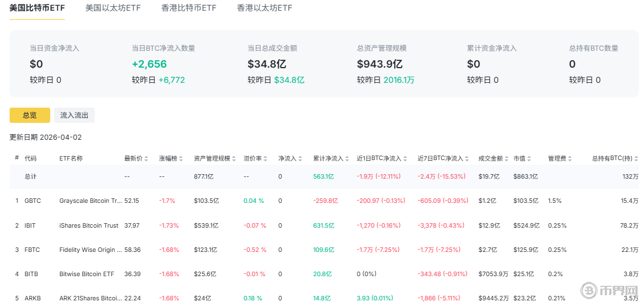Sort by 近7日BTC净流入 arrows
Screen dimensions: 644x306
click(466, 159)
